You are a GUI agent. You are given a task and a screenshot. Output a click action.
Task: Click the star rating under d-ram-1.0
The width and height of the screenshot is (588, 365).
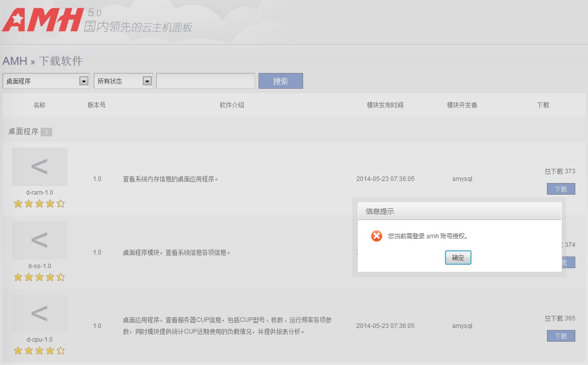tap(40, 204)
